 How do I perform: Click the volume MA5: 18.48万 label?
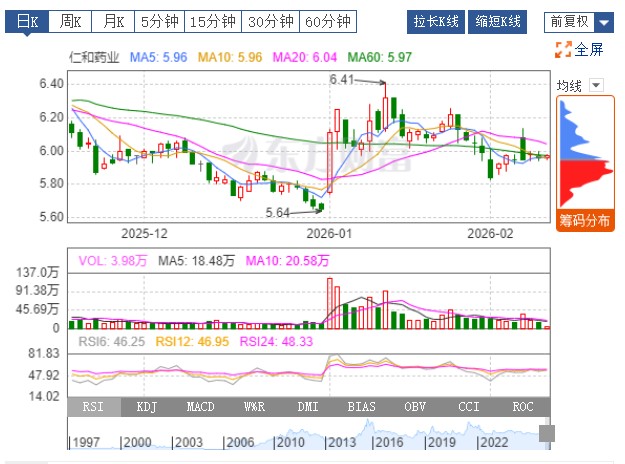click(197, 261)
